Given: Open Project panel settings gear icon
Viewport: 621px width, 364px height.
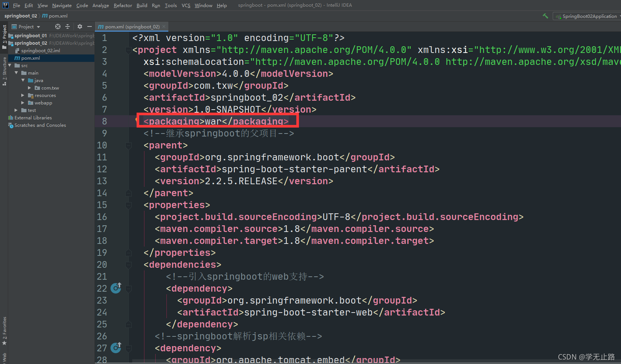Looking at the screenshot, I should pyautogui.click(x=79, y=26).
